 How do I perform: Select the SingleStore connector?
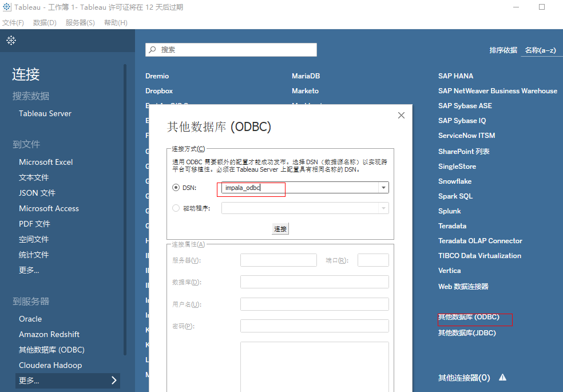coord(457,166)
